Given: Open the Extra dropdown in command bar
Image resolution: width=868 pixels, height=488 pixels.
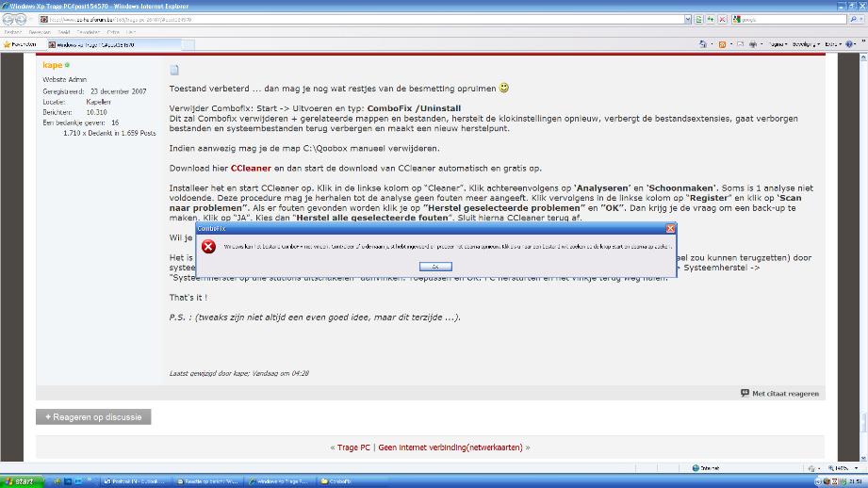Looking at the screenshot, I should coord(833,44).
